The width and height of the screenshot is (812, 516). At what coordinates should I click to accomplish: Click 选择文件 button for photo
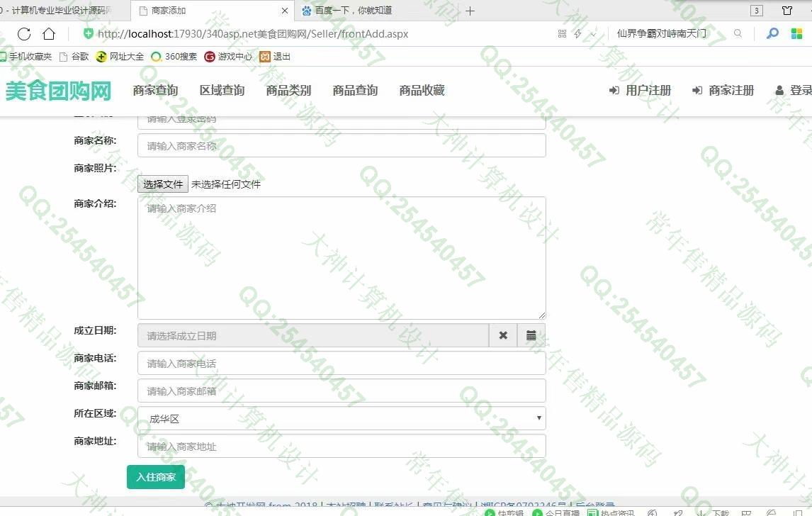pos(162,184)
